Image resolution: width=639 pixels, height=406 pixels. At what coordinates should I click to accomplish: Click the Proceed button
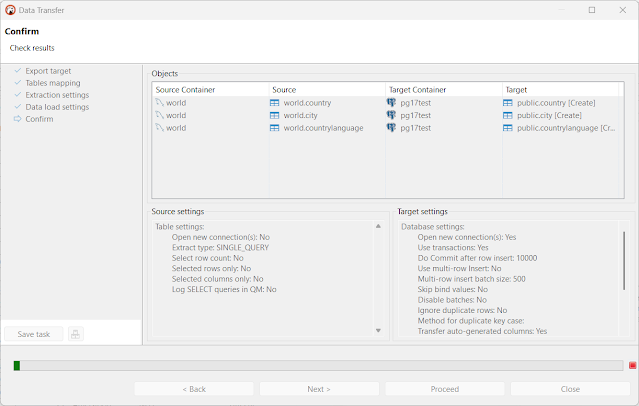(x=445, y=389)
